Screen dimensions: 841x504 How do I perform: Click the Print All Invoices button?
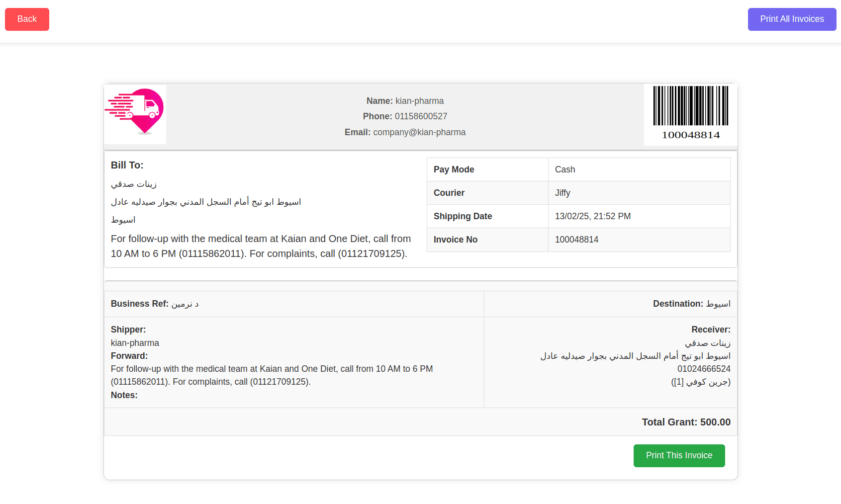(x=791, y=19)
